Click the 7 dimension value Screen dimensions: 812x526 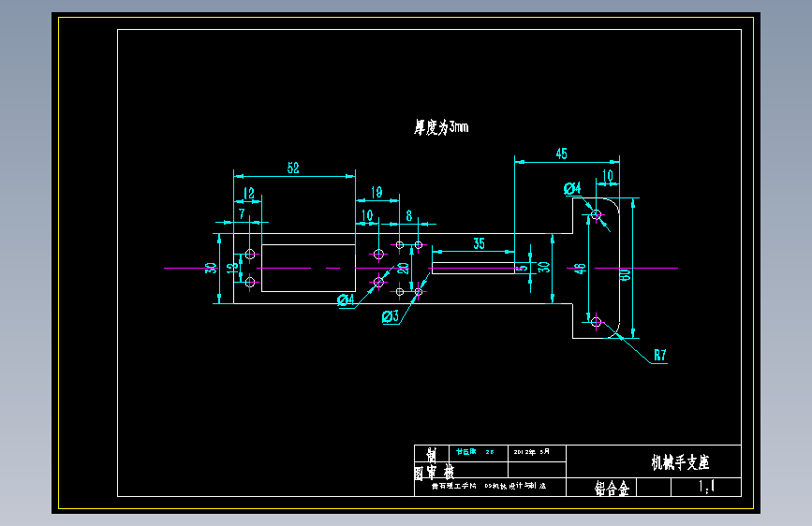coord(242,213)
